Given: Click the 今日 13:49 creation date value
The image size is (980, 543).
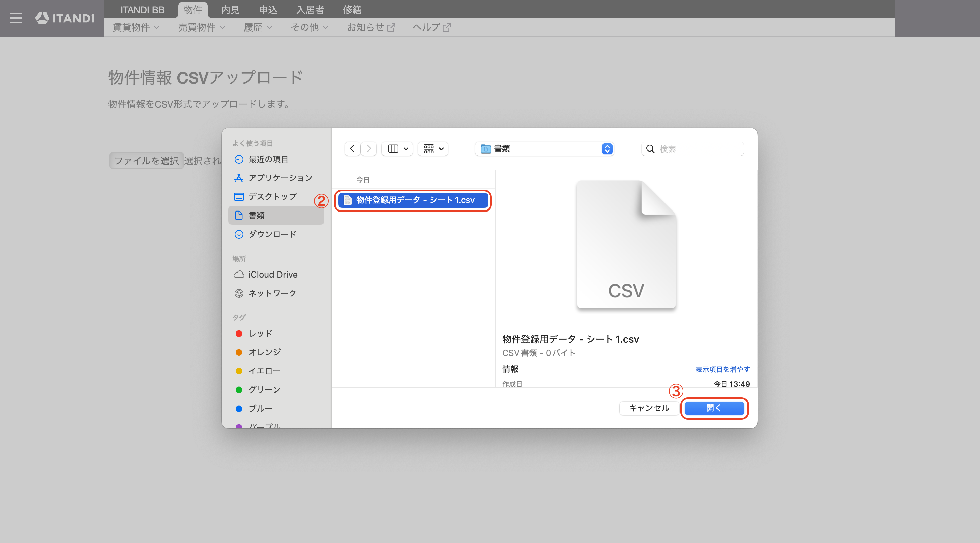Looking at the screenshot, I should pos(731,384).
